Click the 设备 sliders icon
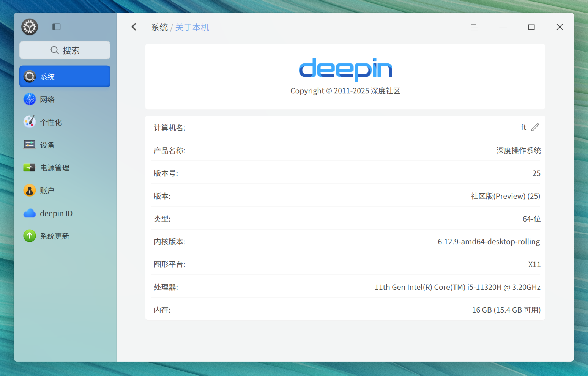The height and width of the screenshot is (376, 588). click(x=30, y=145)
